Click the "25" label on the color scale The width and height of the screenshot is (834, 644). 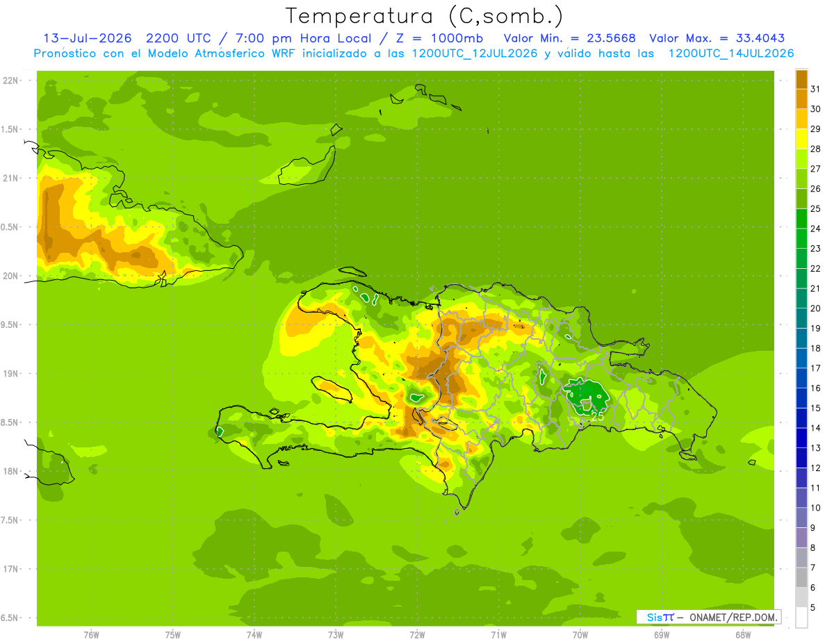click(x=816, y=208)
